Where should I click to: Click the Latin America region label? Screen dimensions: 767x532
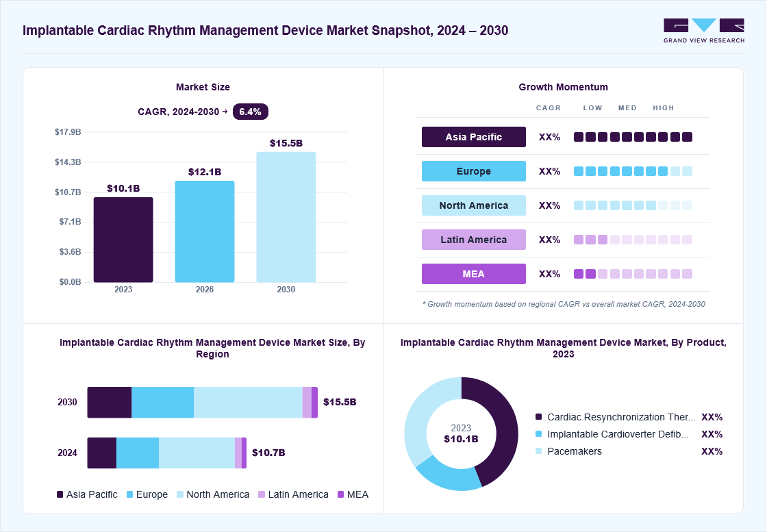[x=473, y=240]
